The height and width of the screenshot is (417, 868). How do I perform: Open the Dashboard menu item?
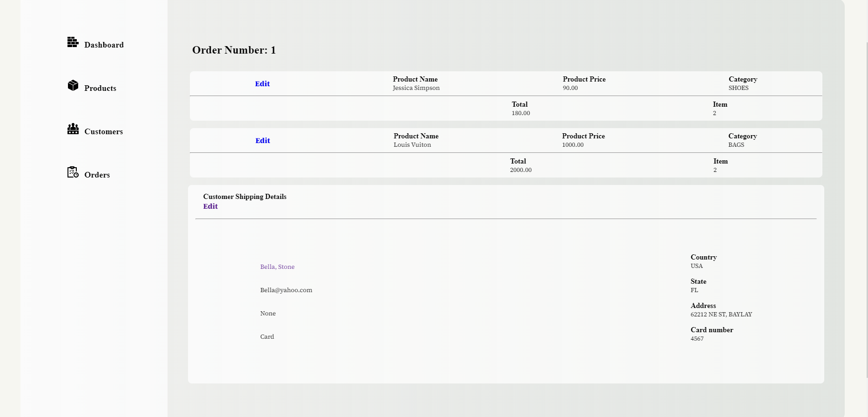pyautogui.click(x=104, y=45)
